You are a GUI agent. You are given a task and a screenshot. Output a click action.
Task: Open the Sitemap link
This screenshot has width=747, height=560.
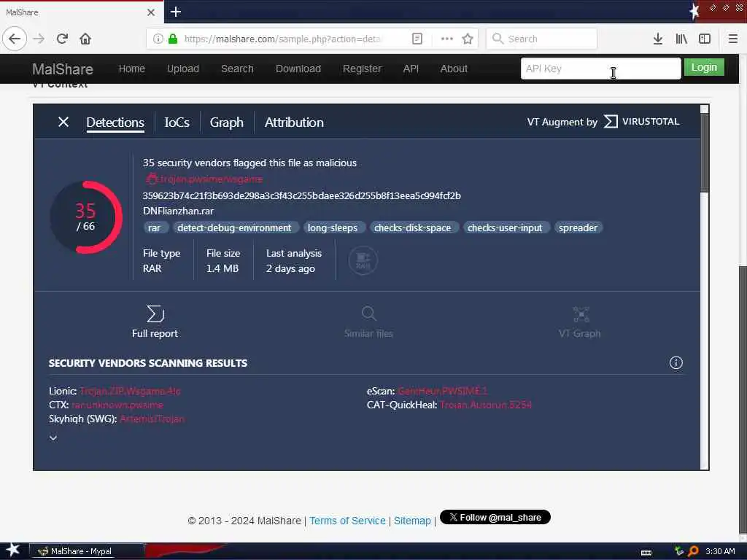pos(412,521)
